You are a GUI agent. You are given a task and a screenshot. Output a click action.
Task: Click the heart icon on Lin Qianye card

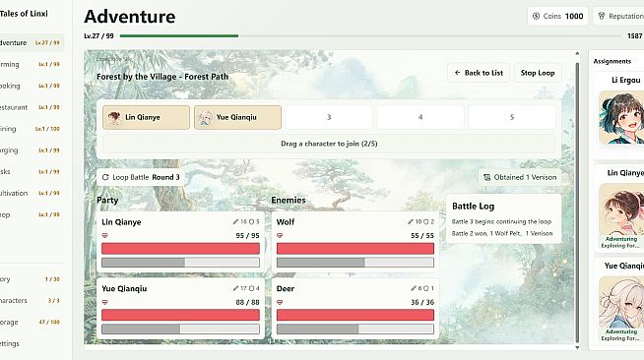[x=105, y=235]
